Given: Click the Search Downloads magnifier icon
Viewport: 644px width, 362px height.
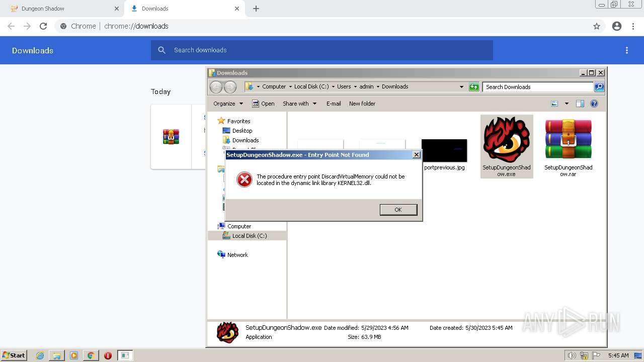Looking at the screenshot, I should pos(599,87).
